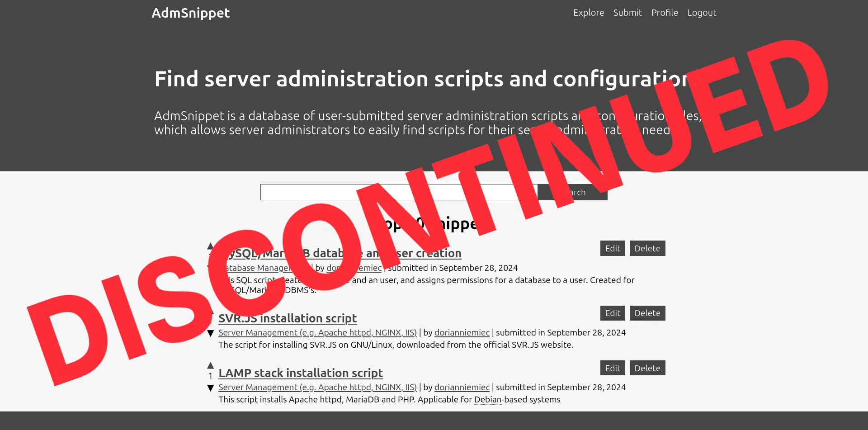
Task: Open the LAMP stack installation script snippet
Action: point(300,373)
